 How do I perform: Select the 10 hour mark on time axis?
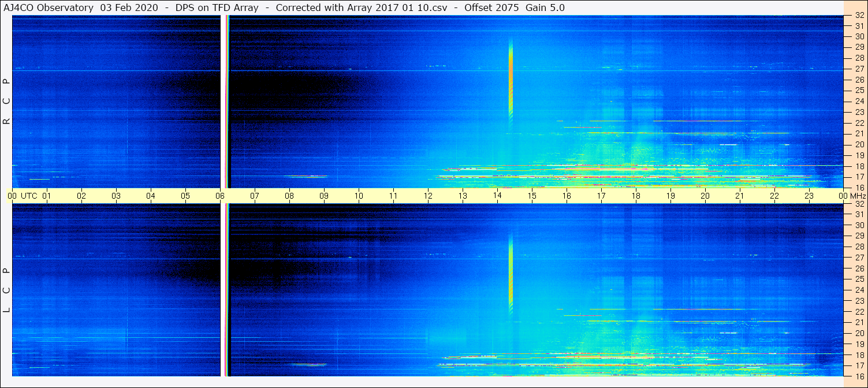(359, 196)
